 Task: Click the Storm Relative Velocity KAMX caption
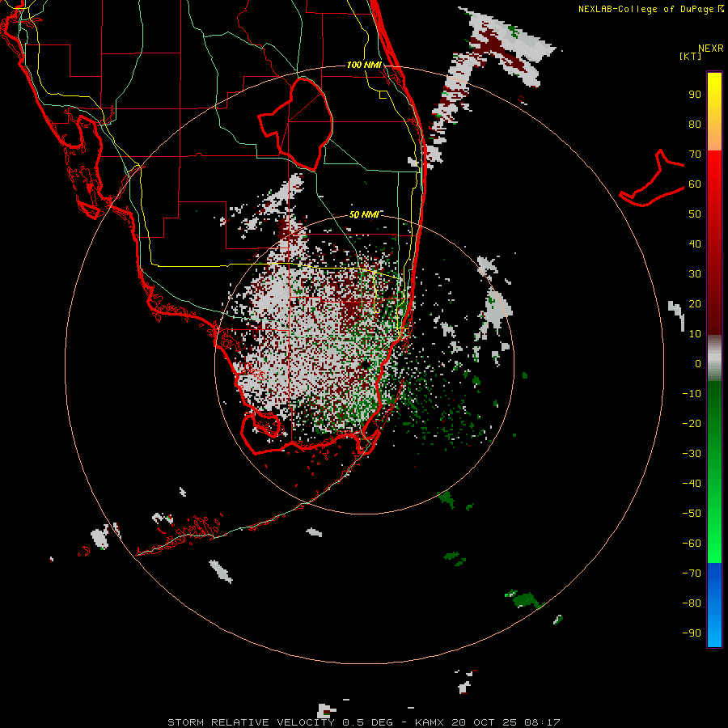click(364, 722)
